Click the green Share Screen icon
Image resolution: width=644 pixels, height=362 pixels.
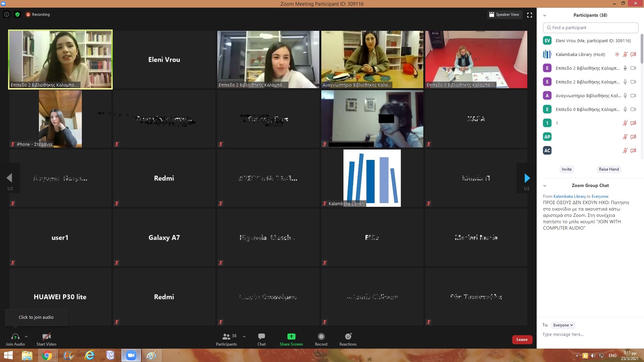(x=291, y=337)
